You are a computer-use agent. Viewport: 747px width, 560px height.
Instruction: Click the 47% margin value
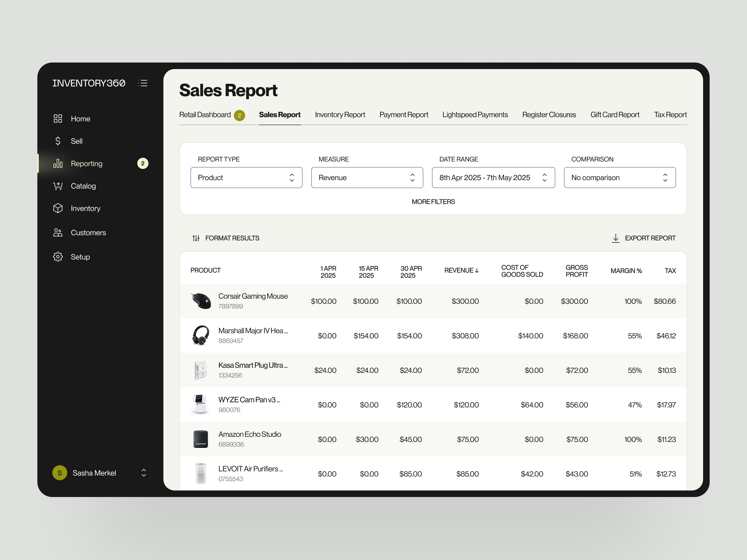tap(634, 405)
